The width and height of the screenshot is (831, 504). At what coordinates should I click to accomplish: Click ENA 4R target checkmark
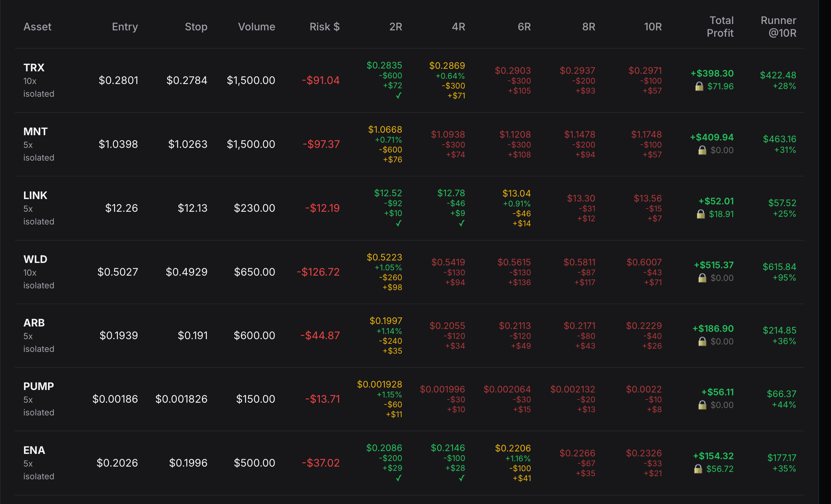(461, 478)
